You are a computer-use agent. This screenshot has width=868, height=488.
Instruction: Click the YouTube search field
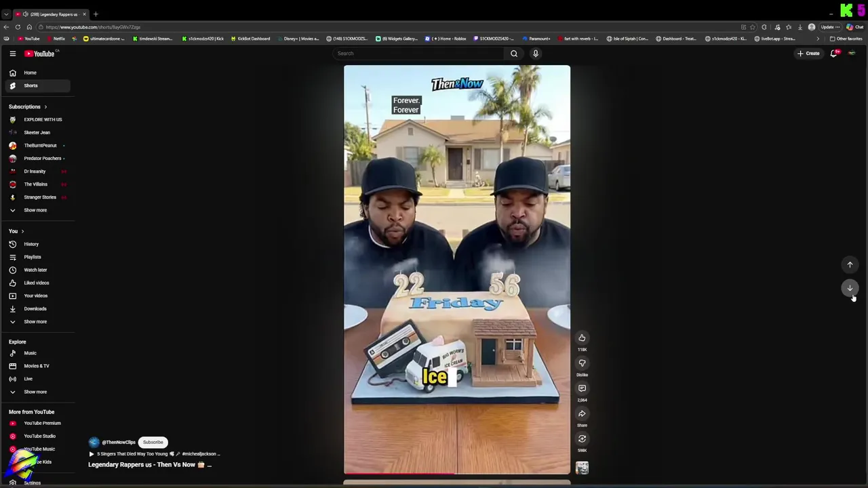(x=418, y=54)
